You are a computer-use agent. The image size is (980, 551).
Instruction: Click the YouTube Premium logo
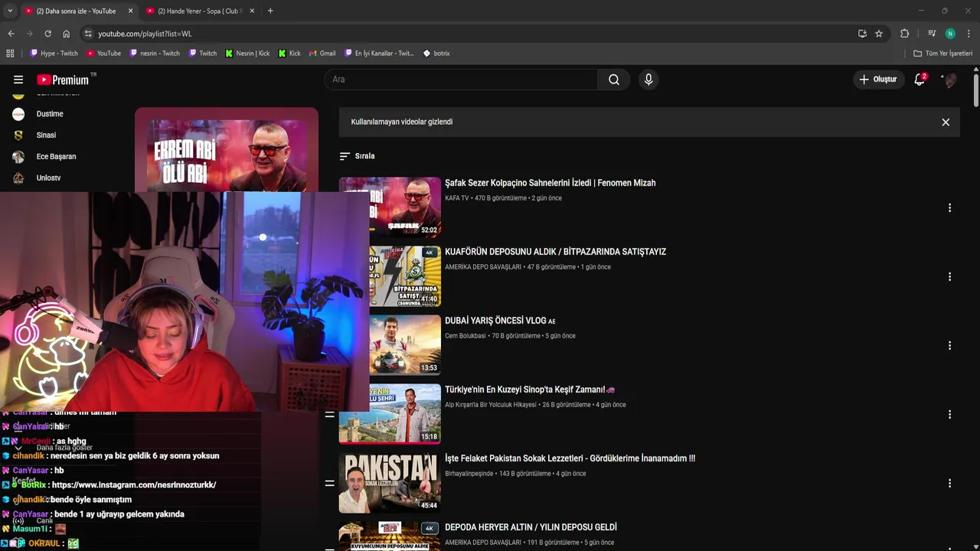point(63,80)
